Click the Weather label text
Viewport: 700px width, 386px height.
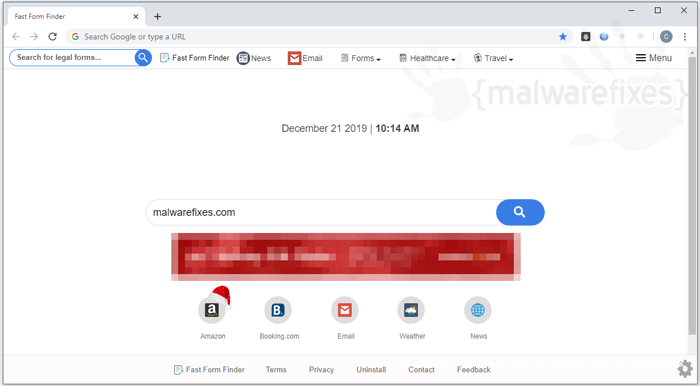pyautogui.click(x=412, y=336)
